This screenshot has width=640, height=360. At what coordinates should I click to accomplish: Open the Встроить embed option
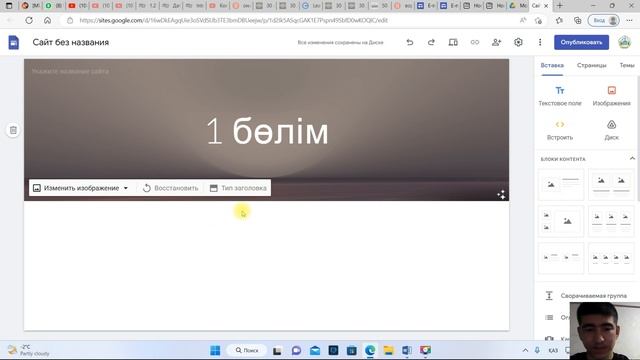pyautogui.click(x=560, y=130)
